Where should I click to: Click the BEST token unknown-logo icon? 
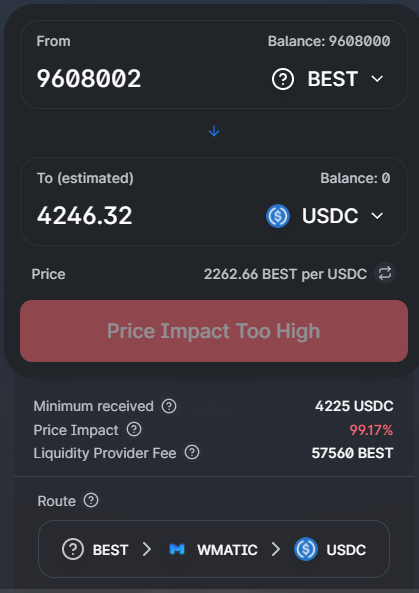pos(283,79)
